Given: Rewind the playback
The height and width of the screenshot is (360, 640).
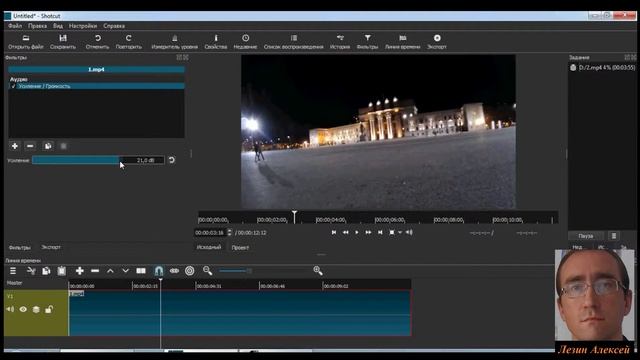Looking at the screenshot, I should click(345, 232).
